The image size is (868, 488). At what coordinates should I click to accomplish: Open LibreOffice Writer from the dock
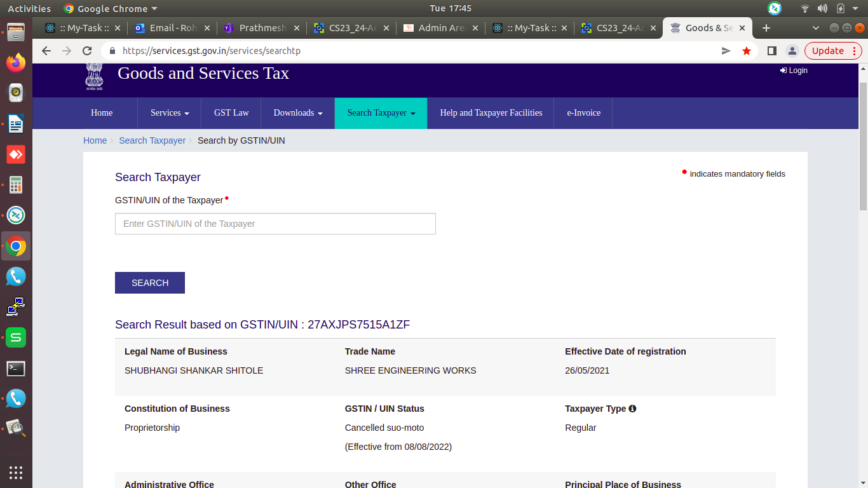click(16, 124)
